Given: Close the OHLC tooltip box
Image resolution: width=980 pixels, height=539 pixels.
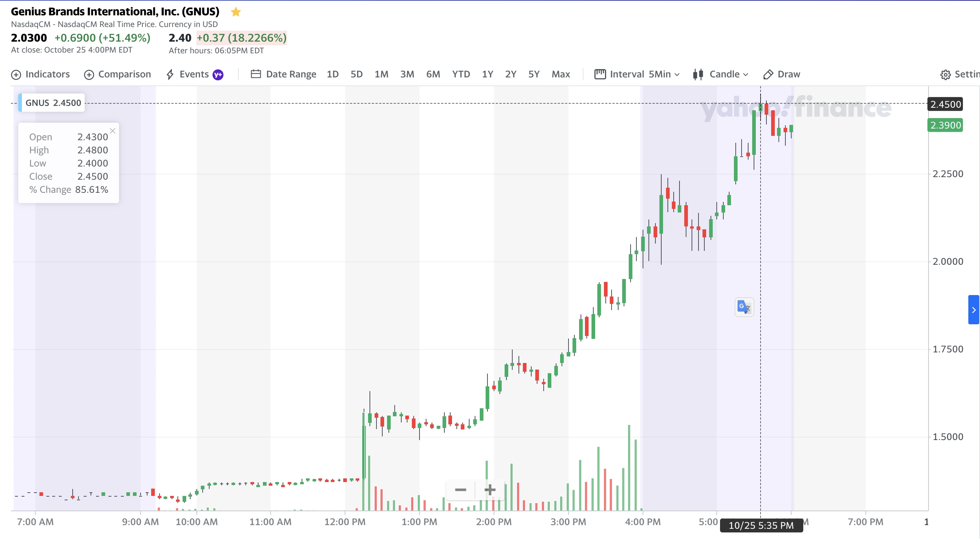Looking at the screenshot, I should click(x=112, y=131).
